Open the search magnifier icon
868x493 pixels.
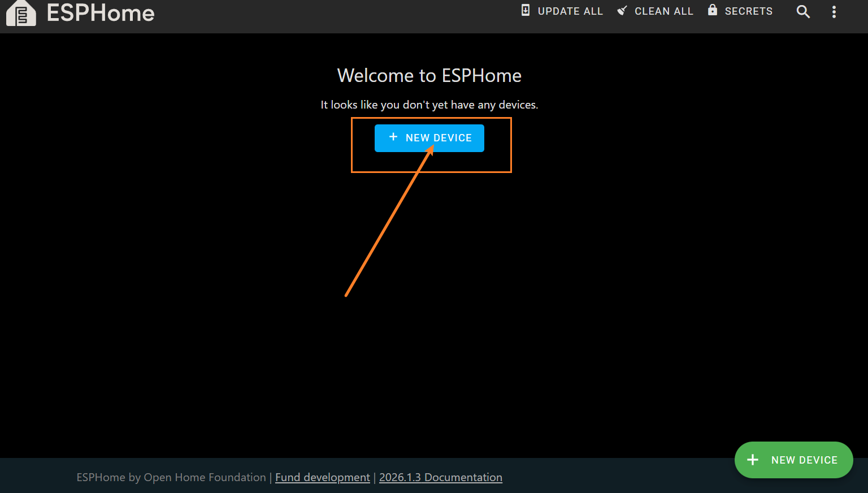[803, 11]
